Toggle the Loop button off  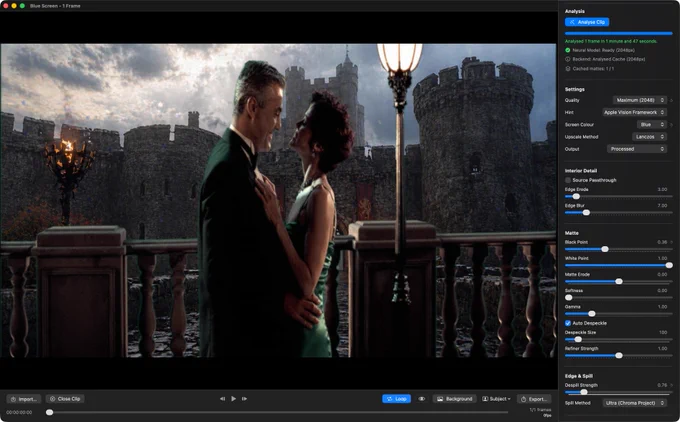click(x=396, y=399)
